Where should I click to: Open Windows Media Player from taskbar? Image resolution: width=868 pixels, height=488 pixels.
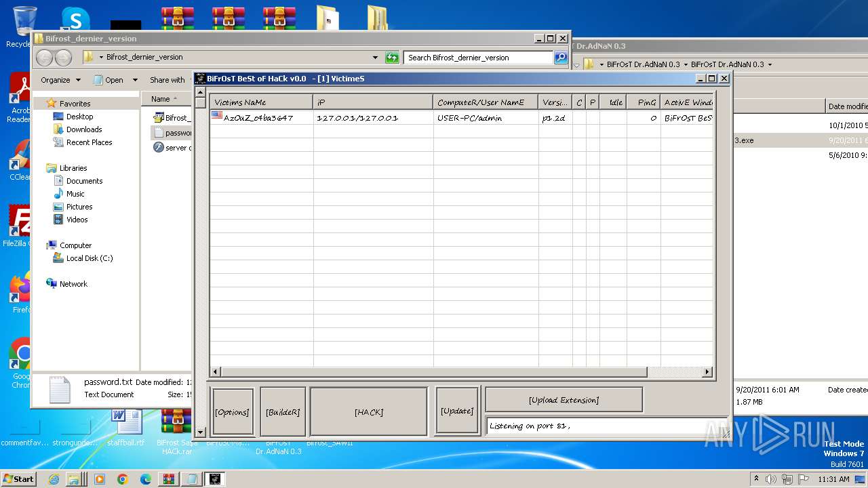tap(100, 479)
